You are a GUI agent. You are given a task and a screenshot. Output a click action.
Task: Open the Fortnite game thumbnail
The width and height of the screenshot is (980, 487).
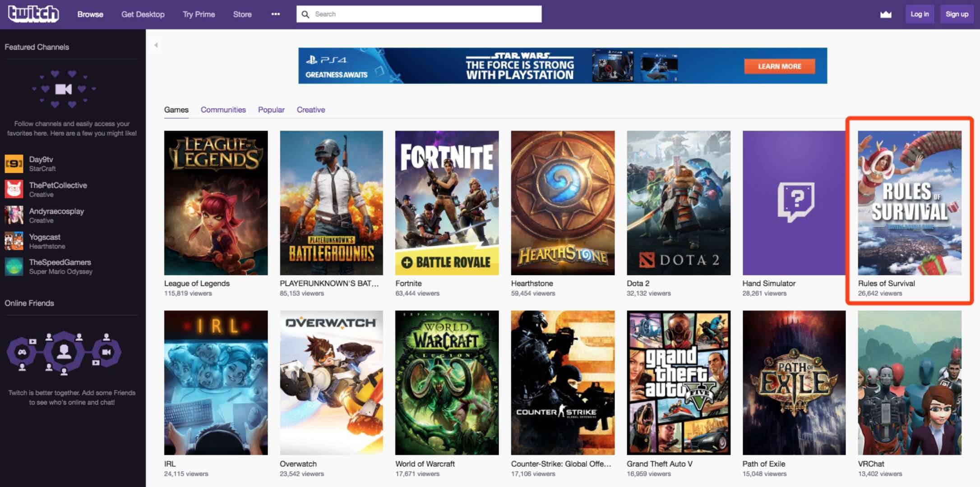[447, 203]
